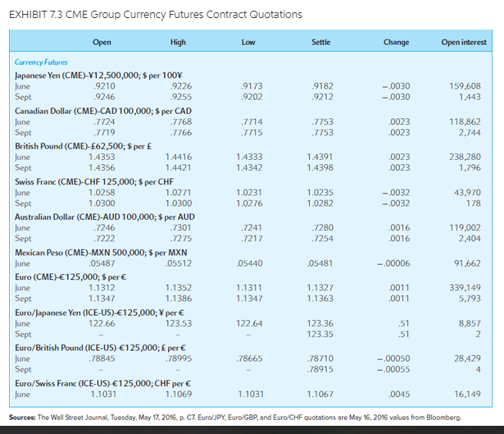This screenshot has width=504, height=434.
Task: Click the exhibit title 'EXHIBIT 7.3 CME Group Currency Futures Contract Quotations'
Action: 156,15
